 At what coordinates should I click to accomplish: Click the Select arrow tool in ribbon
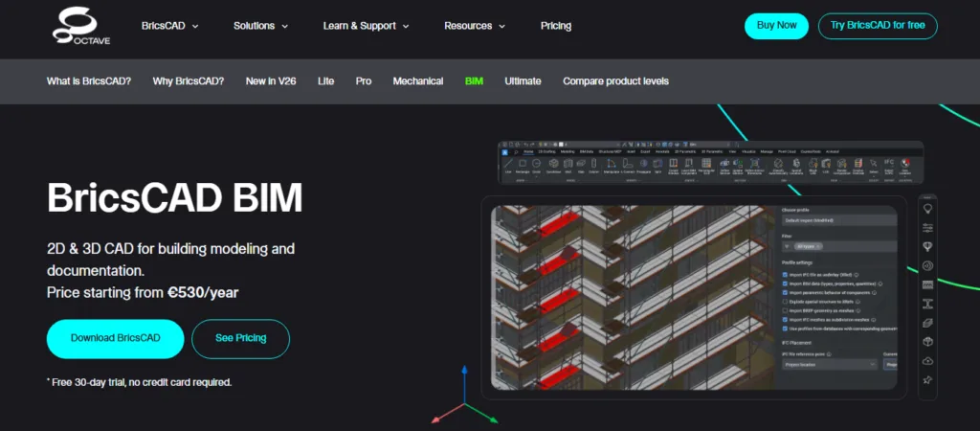pyautogui.click(x=874, y=164)
